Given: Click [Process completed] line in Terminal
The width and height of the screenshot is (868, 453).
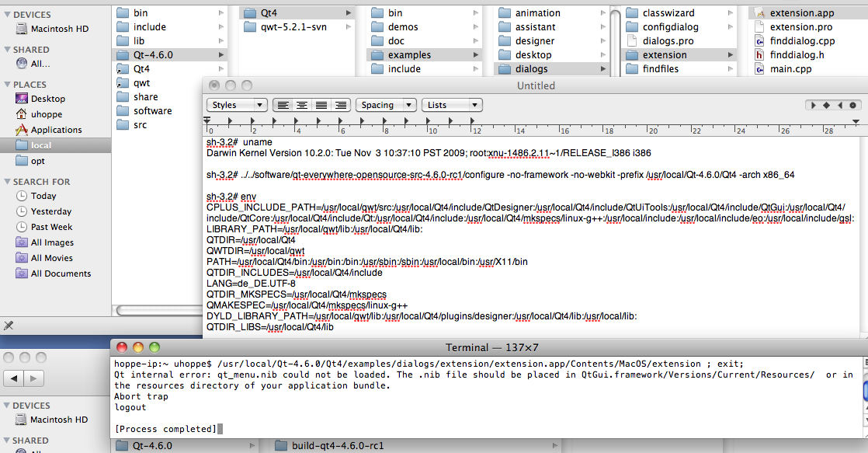Looking at the screenshot, I should 165,429.
